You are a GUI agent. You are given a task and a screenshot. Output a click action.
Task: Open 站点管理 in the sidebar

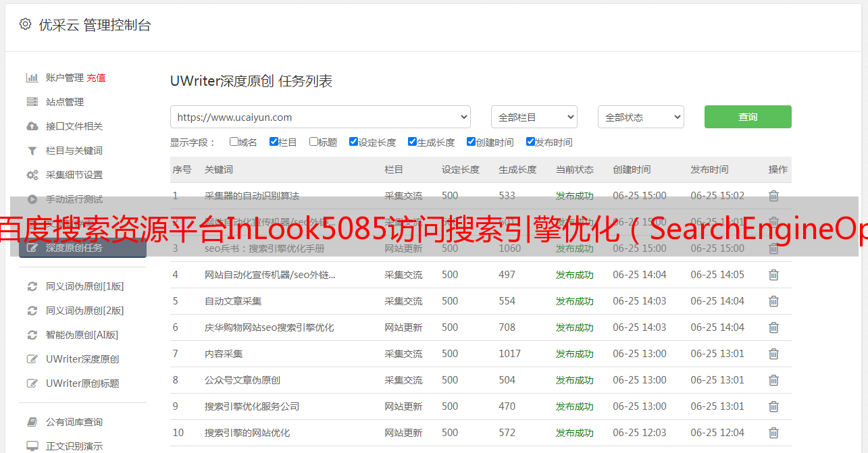point(65,102)
